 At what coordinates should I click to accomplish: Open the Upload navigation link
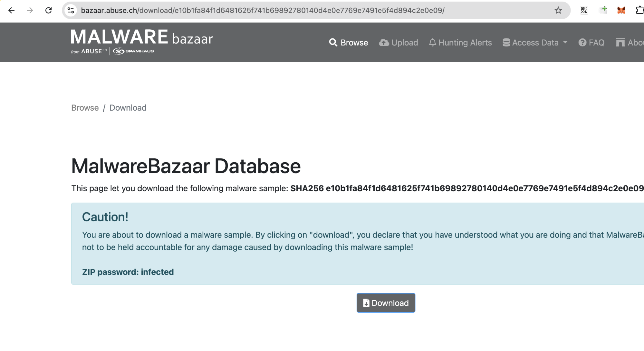coord(399,43)
